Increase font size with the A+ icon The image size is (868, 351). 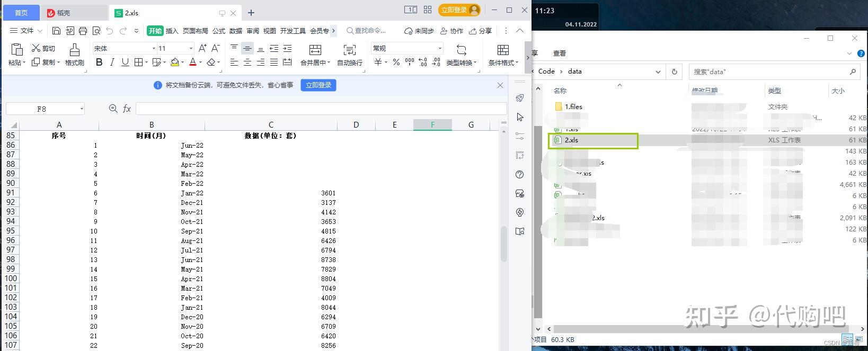click(x=202, y=48)
